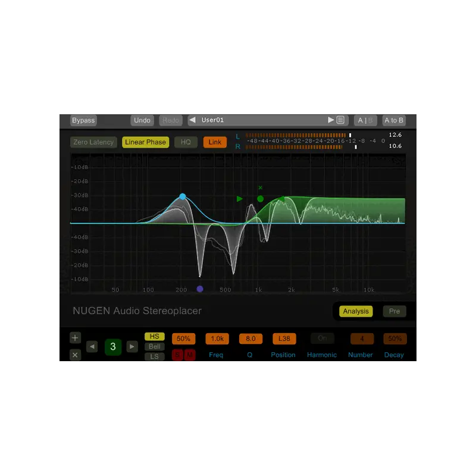Choose Bell filter type
Image resolution: width=476 pixels, height=476 pixels.
pos(155,346)
